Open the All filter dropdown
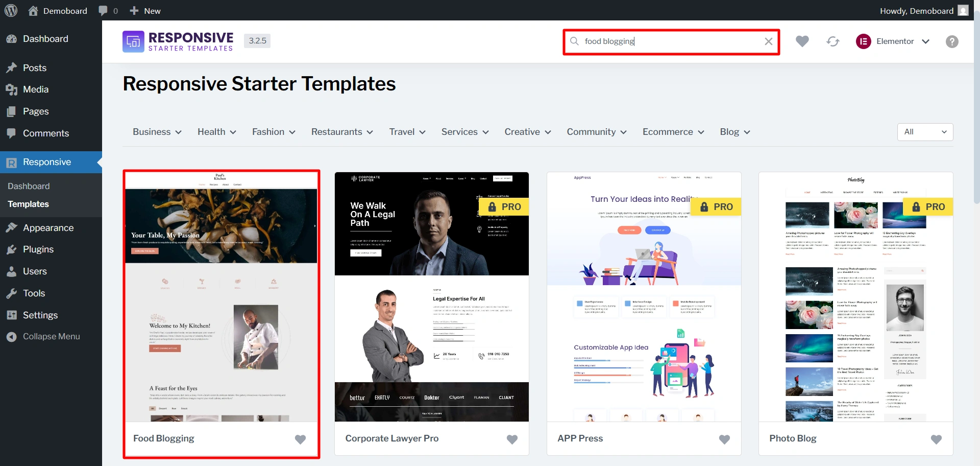The height and width of the screenshot is (466, 980). 925,132
